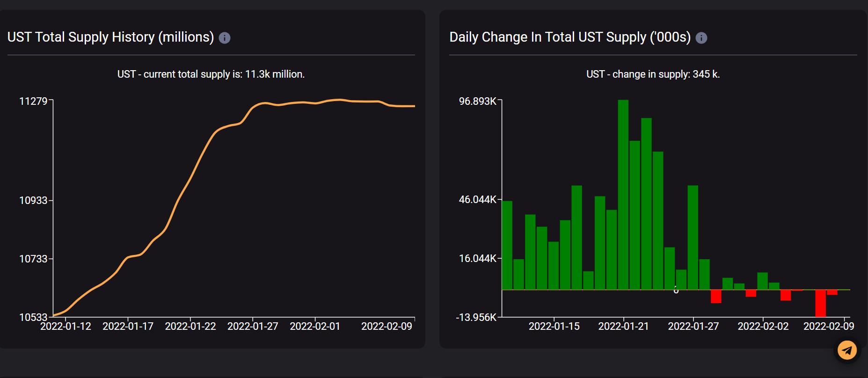868x378 pixels.
Task: Click the tallest green bar in the daily change chart
Action: tap(623, 195)
